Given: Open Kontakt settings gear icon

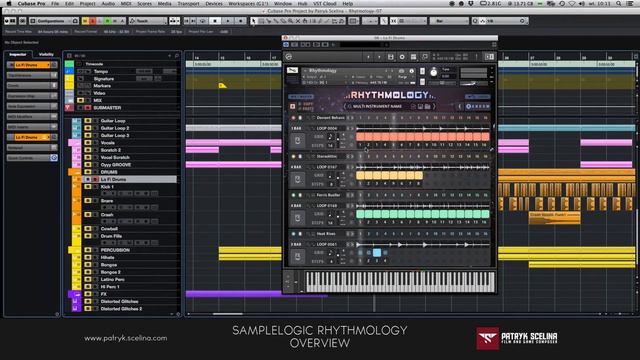Looking at the screenshot, I should 402,57.
